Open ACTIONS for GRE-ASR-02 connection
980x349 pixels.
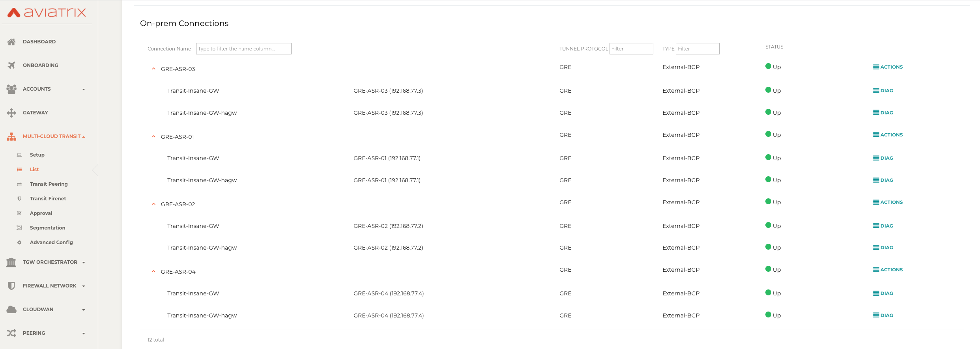pyautogui.click(x=888, y=202)
